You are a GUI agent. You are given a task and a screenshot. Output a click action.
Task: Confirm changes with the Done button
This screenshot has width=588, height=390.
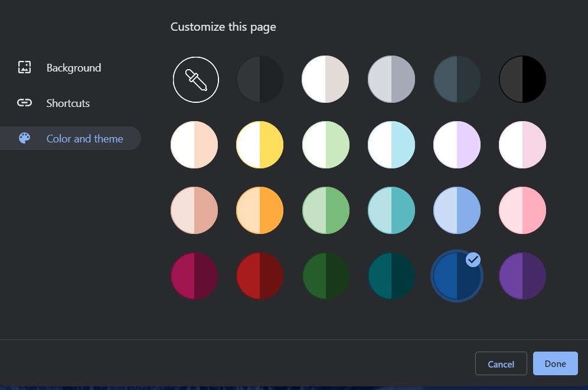coord(555,363)
